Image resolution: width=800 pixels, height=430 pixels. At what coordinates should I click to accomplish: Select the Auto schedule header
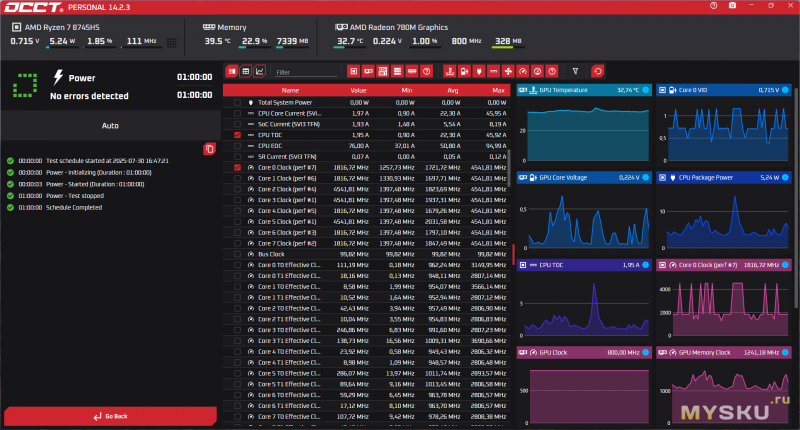click(110, 125)
